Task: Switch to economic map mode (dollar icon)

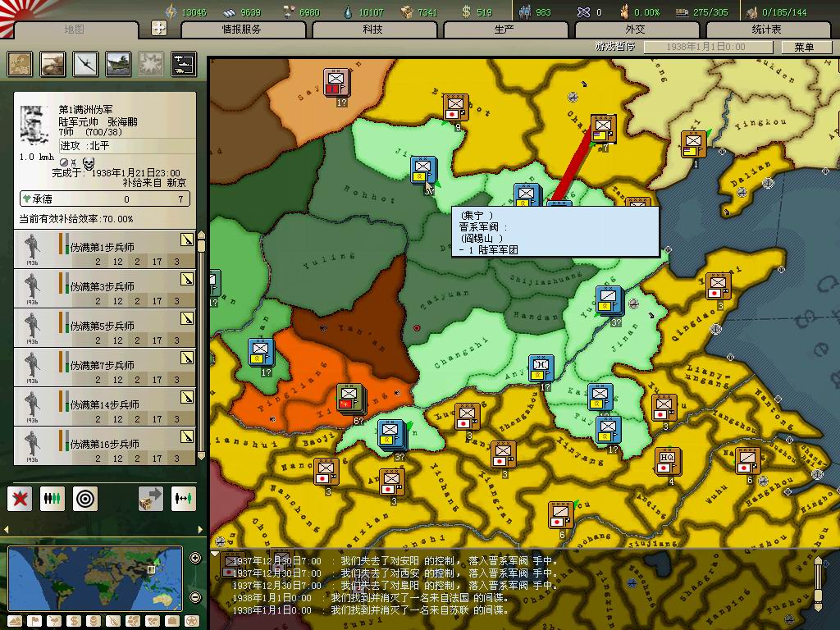Action: pyautogui.click(x=73, y=622)
